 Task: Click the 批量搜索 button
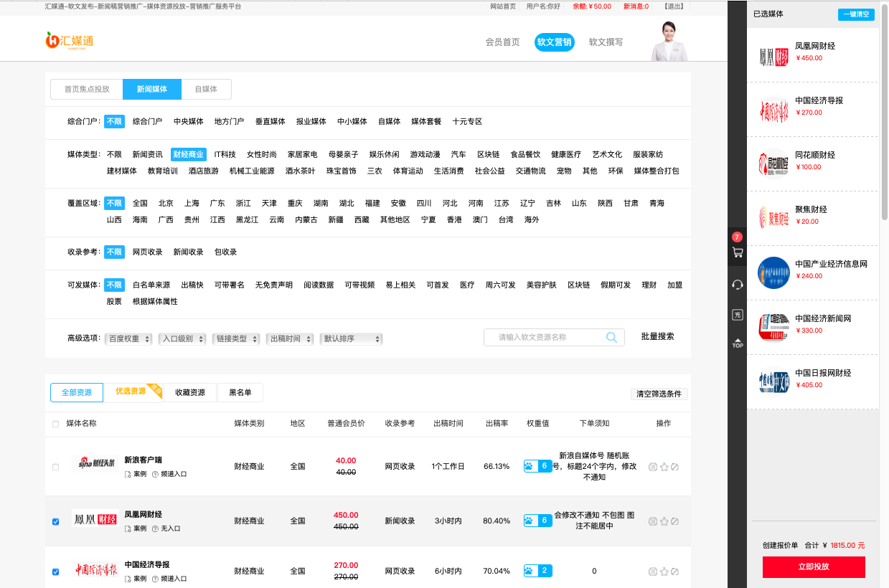657,336
